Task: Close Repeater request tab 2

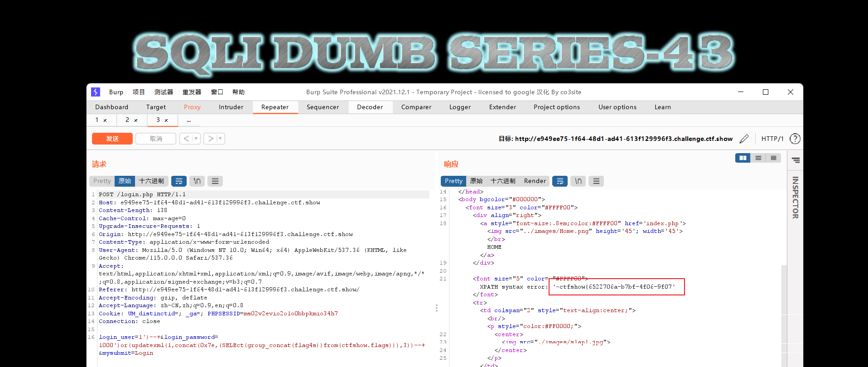Action: (136, 120)
